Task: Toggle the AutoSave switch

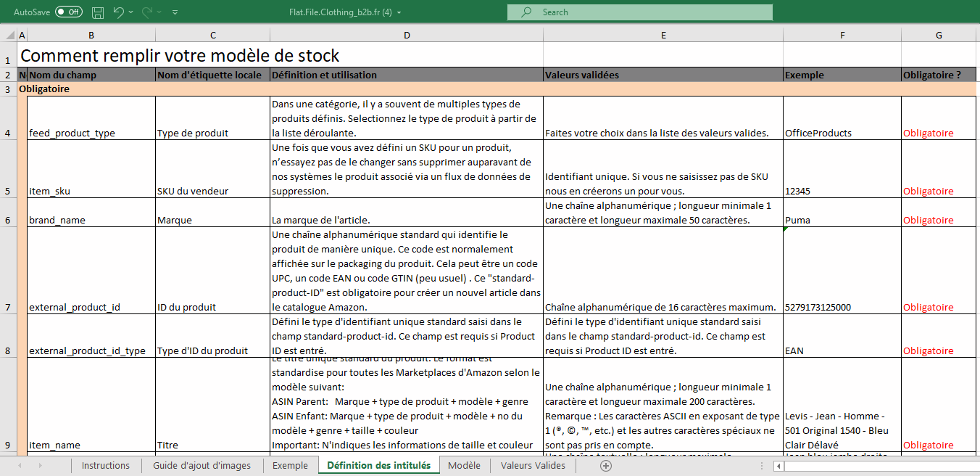Action: [69, 12]
